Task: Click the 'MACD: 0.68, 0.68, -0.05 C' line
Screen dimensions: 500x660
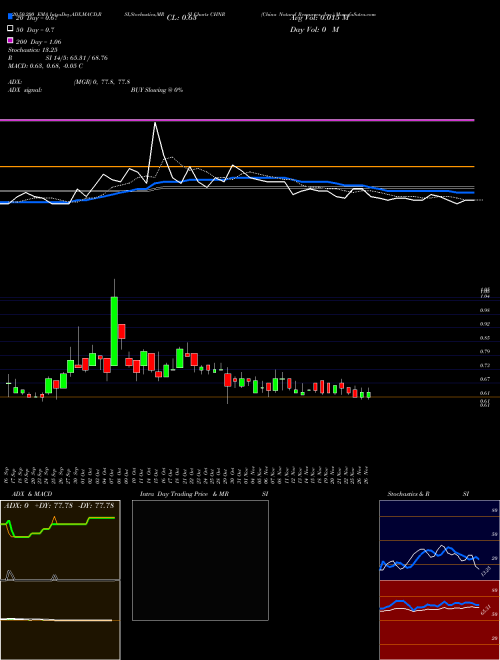Action: click(x=45, y=66)
